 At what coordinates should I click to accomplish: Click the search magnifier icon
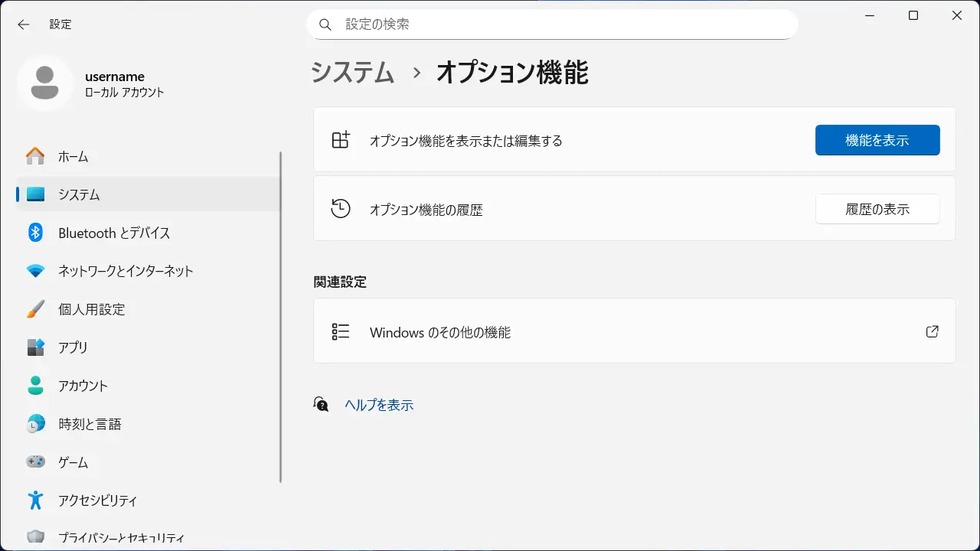(x=325, y=24)
